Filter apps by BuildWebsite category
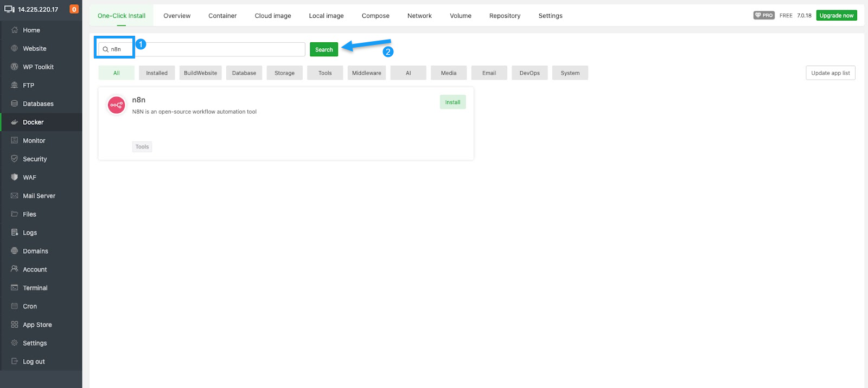Screen dimensions: 868x388 tap(201, 73)
